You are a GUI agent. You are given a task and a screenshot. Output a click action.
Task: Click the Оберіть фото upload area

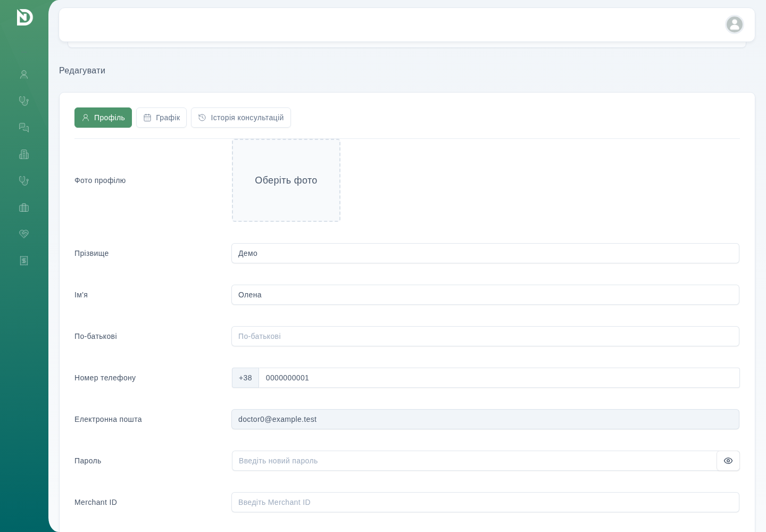(x=286, y=180)
